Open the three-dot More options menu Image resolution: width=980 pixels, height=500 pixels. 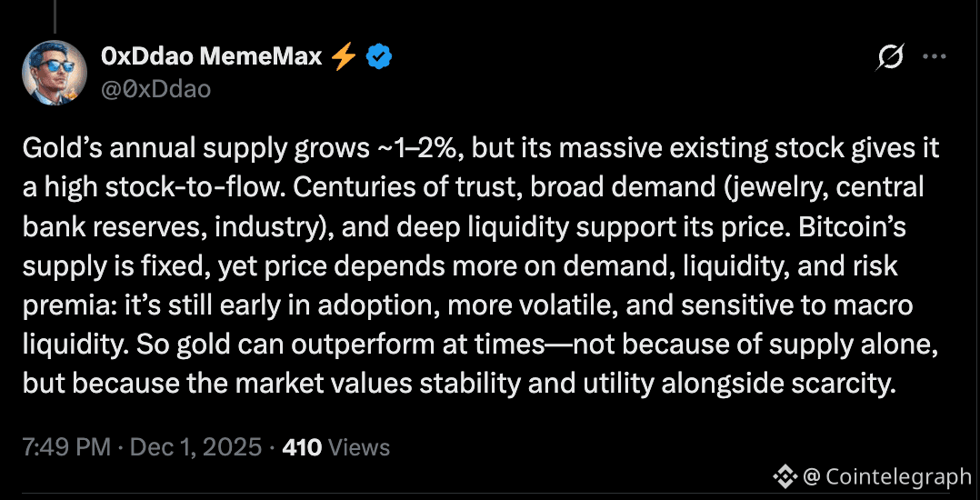pos(935,57)
